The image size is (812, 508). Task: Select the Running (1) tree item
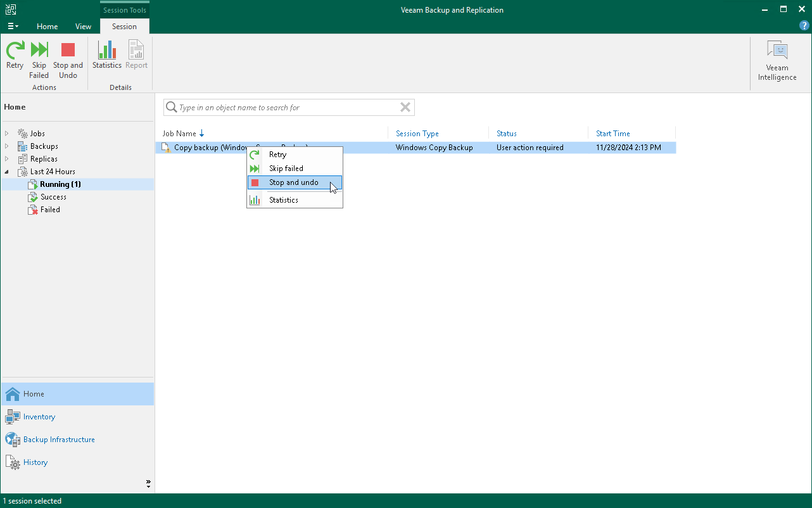click(60, 184)
